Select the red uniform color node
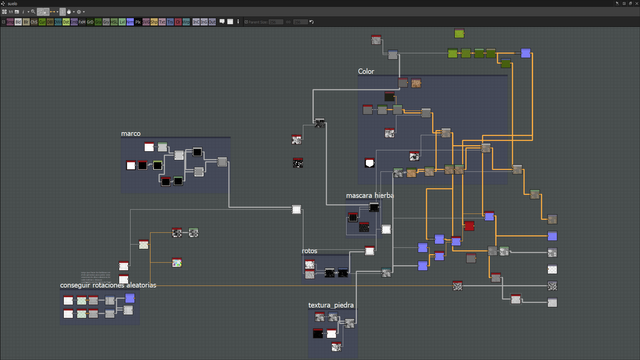 coord(469,225)
